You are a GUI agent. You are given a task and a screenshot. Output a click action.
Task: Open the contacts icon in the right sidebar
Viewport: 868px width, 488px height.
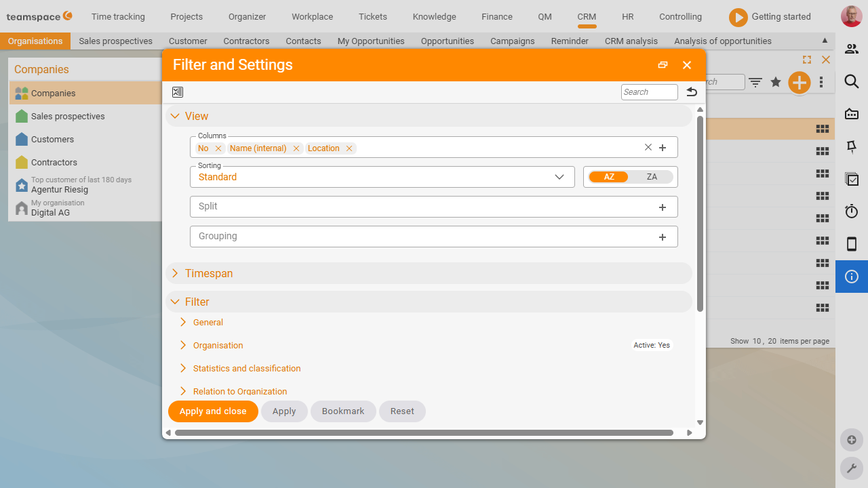tap(852, 49)
